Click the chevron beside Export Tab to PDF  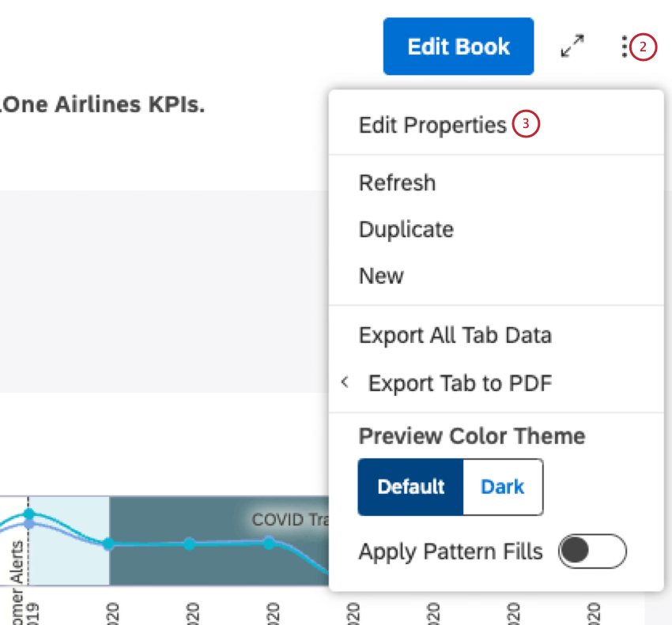coord(345,382)
